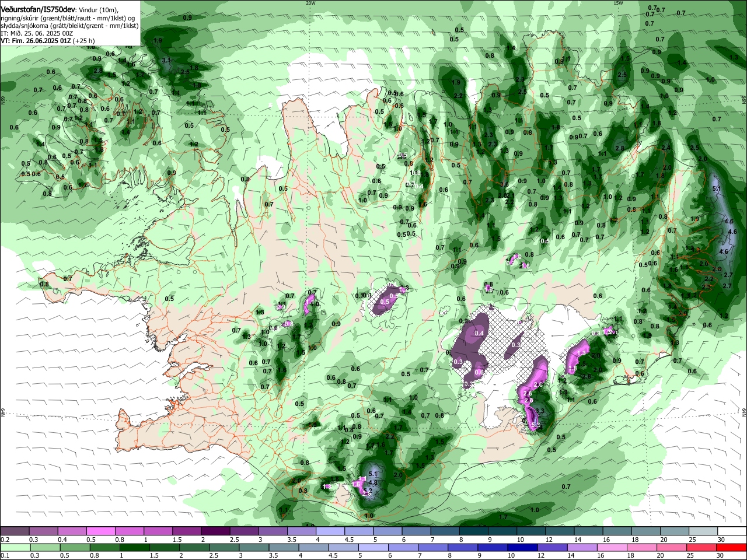Click the 5.1 precipitation value near the east coast

pos(717,190)
